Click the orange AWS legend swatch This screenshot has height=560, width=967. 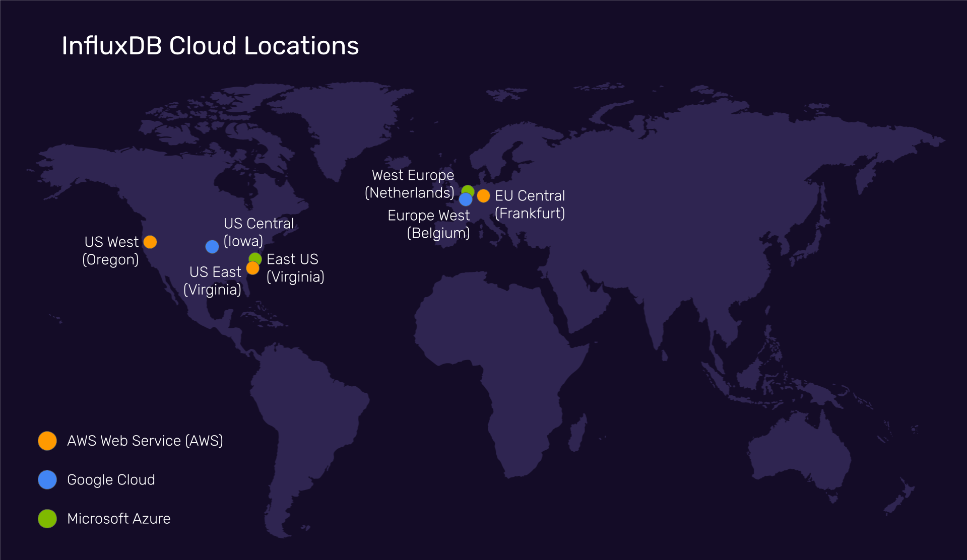(47, 441)
